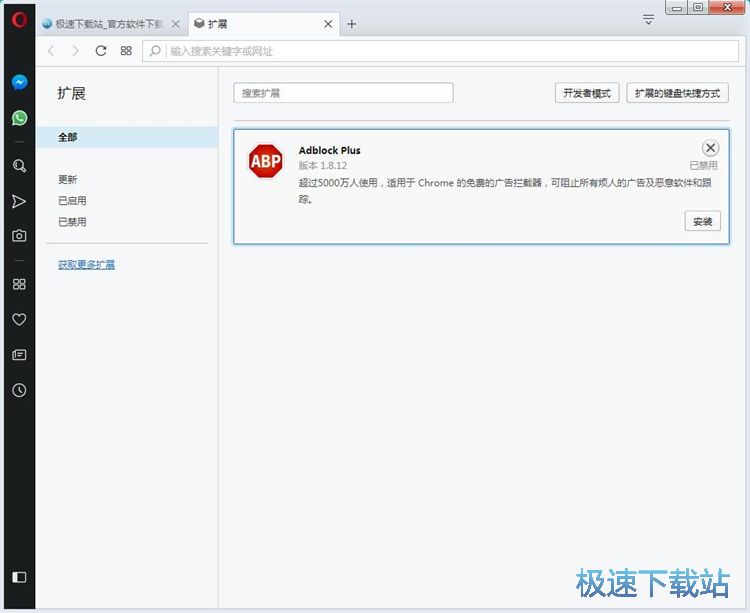Open Facebook Messenger in sidebar
Image resolution: width=750 pixels, height=613 pixels.
pos(19,82)
